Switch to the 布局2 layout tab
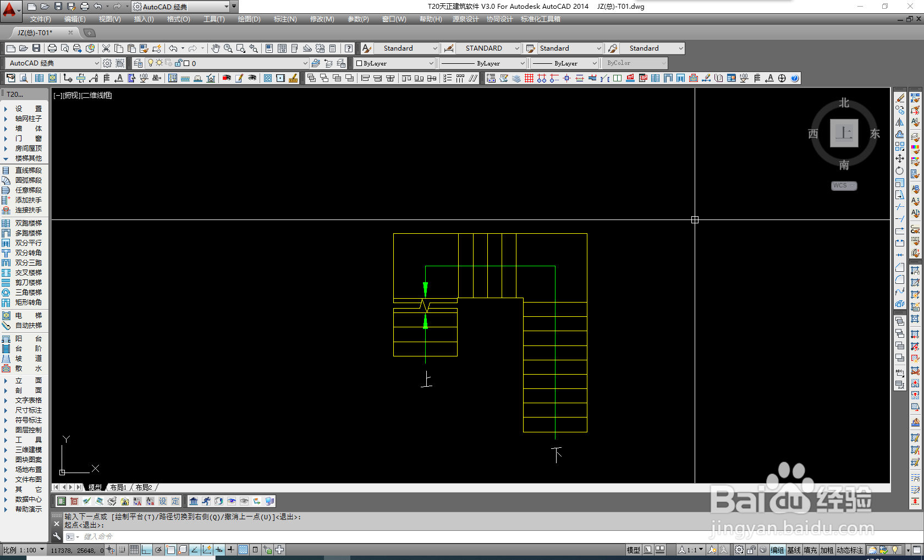Screen dimensions: 924x560 144,487
